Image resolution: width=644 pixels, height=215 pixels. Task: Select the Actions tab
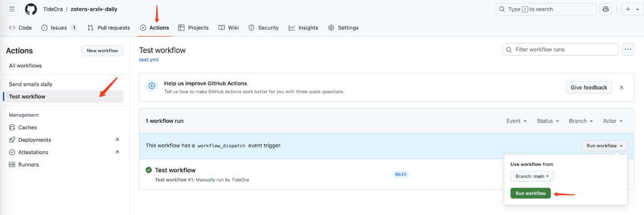154,28
